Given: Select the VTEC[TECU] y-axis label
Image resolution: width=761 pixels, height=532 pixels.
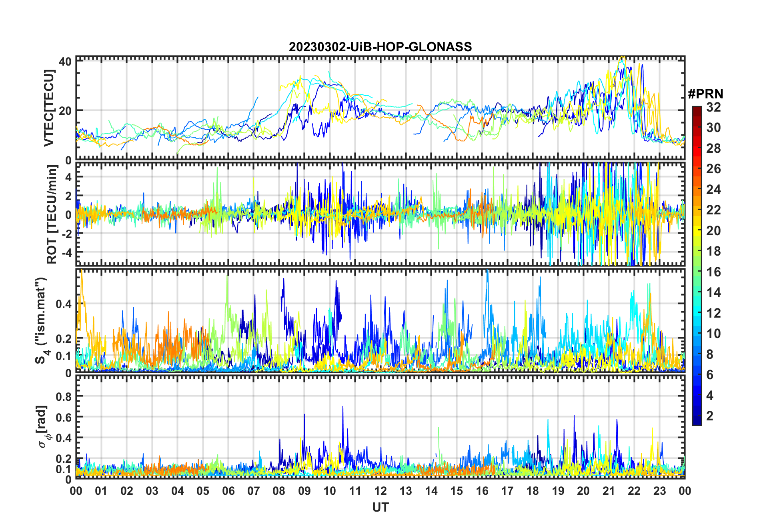Looking at the screenshot, I should (x=49, y=108).
